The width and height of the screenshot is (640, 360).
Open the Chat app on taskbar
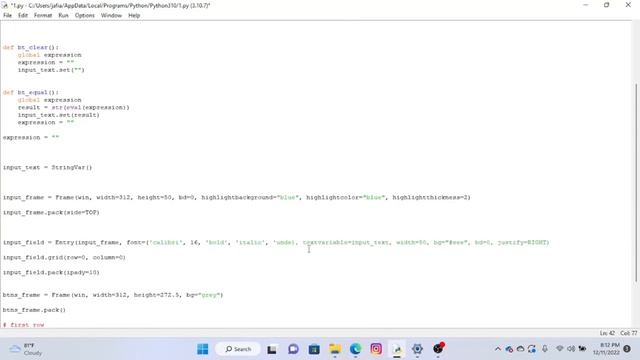click(x=293, y=349)
